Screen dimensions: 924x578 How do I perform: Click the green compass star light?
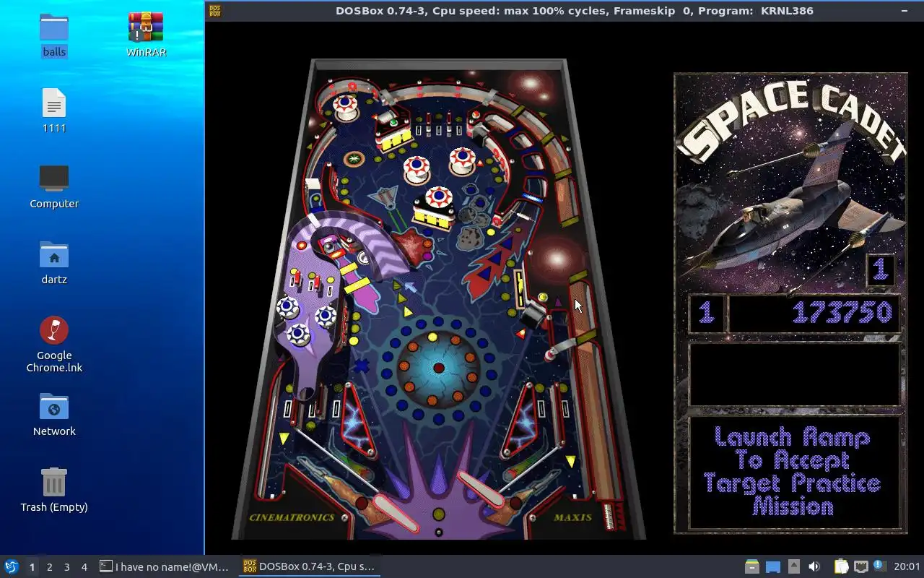354,158
